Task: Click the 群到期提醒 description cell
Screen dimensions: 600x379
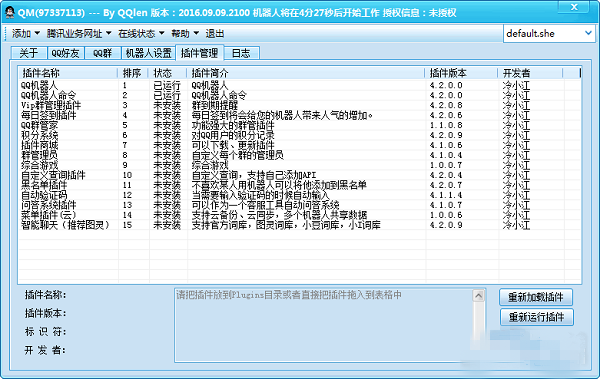Action: click(x=215, y=105)
